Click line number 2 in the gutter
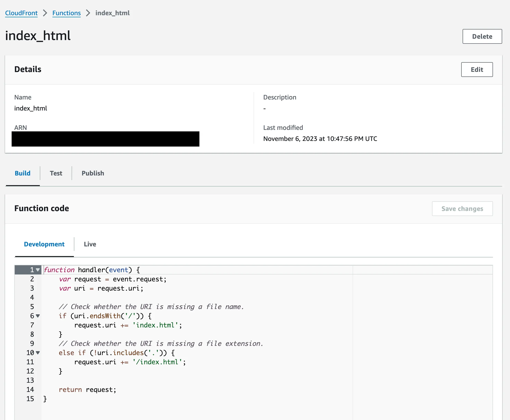Screen dimensions: 510x420 pyautogui.click(x=32, y=279)
